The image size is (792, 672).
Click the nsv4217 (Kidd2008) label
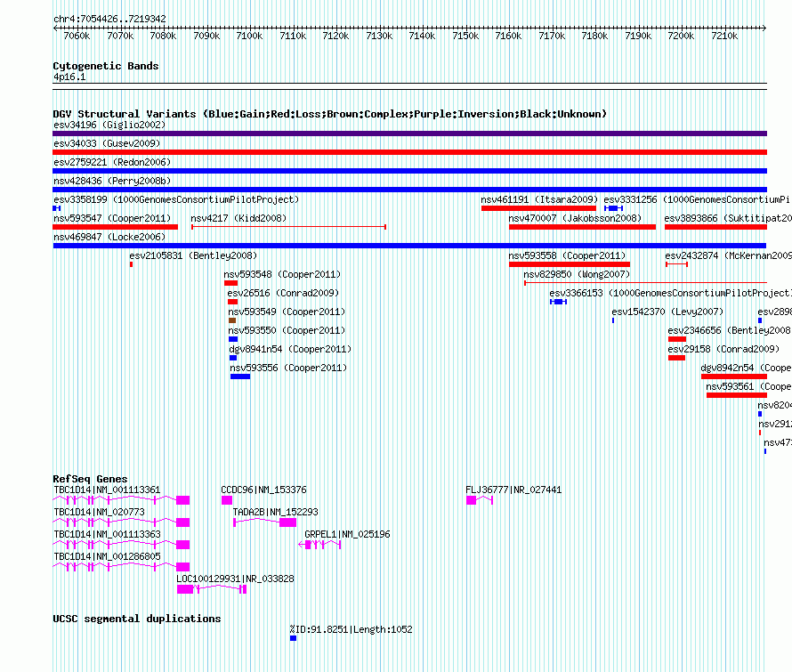click(x=238, y=218)
